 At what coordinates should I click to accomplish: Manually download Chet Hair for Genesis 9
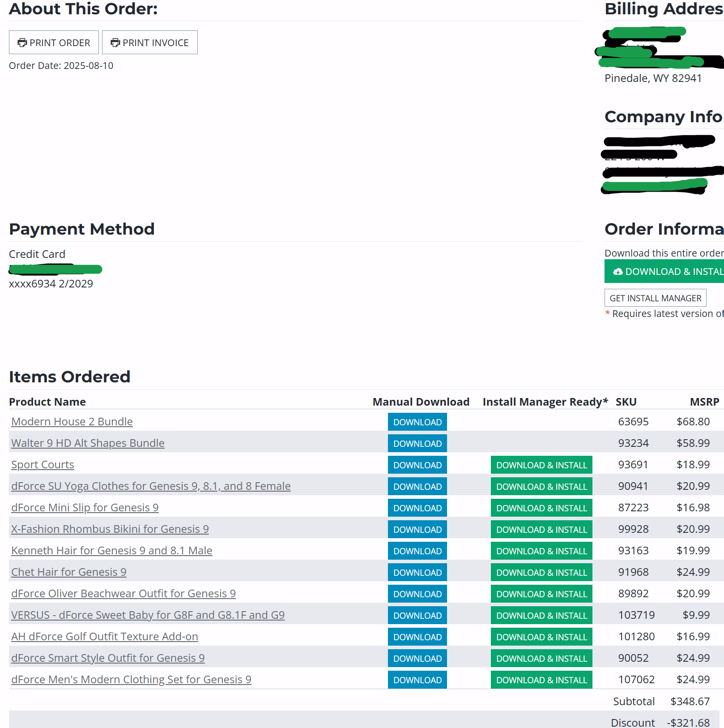point(417,572)
